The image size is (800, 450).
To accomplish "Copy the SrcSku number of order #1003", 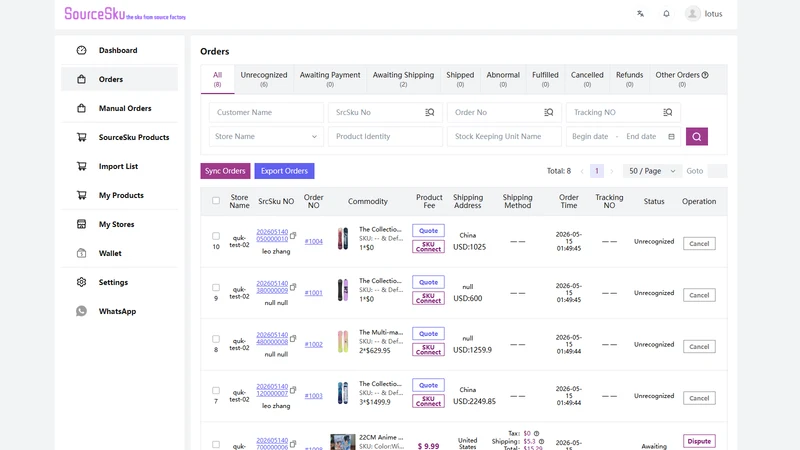I will point(293,390).
